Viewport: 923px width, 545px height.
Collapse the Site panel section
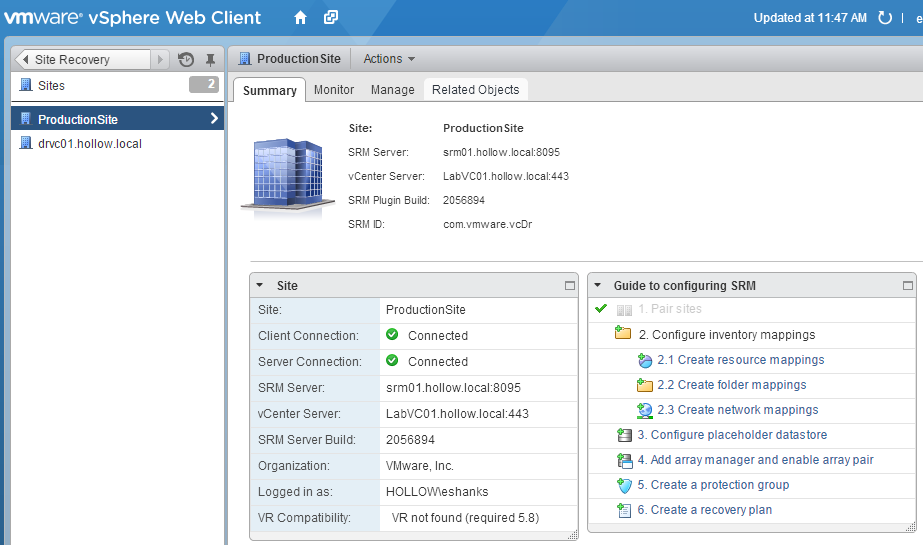(260, 285)
